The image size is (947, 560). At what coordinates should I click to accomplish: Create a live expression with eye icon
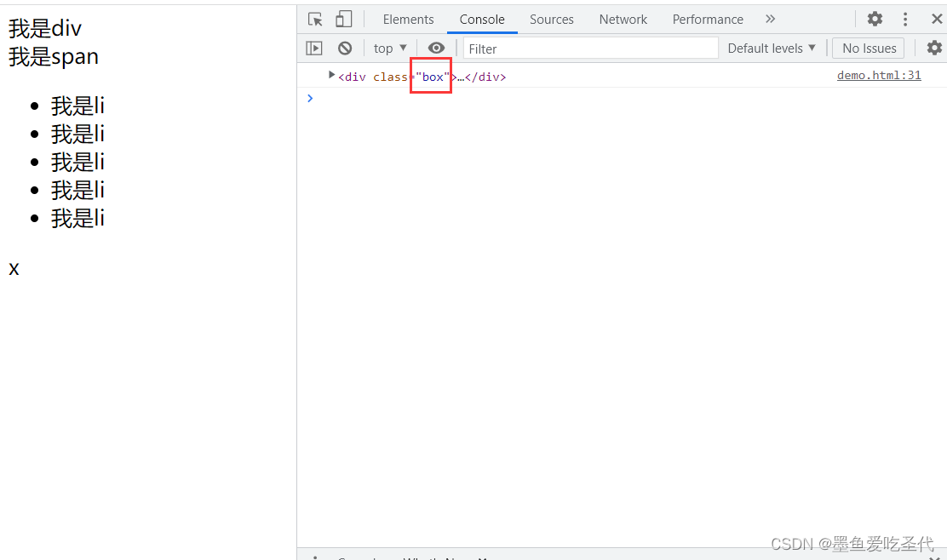tap(436, 49)
